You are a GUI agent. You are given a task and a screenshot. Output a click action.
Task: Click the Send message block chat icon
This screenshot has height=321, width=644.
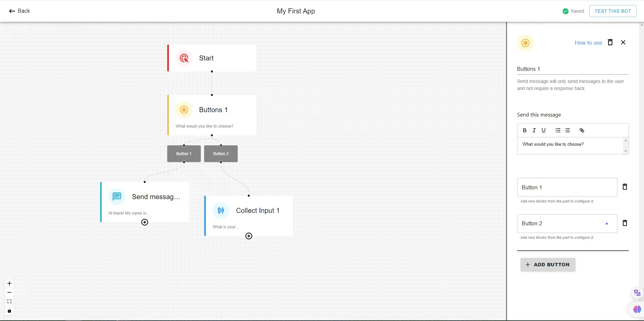[x=117, y=196]
